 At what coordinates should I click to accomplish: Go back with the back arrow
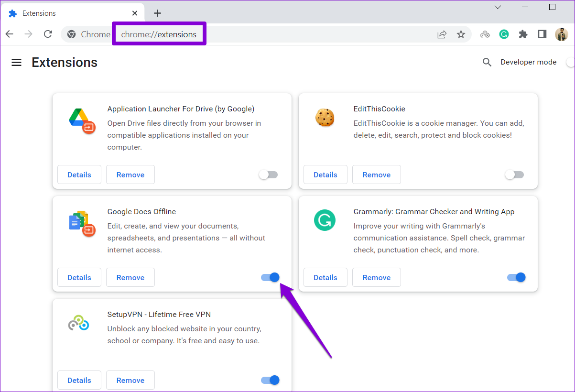(x=10, y=34)
